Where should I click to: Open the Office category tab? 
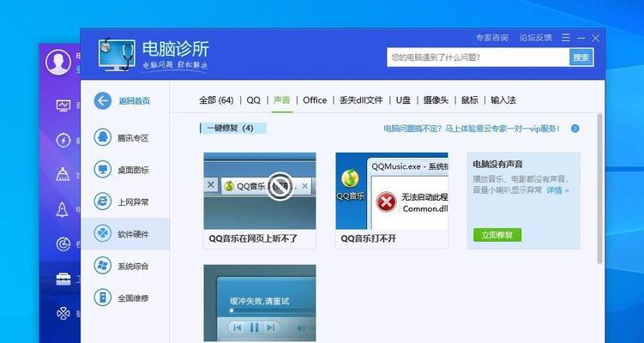pyautogui.click(x=315, y=100)
